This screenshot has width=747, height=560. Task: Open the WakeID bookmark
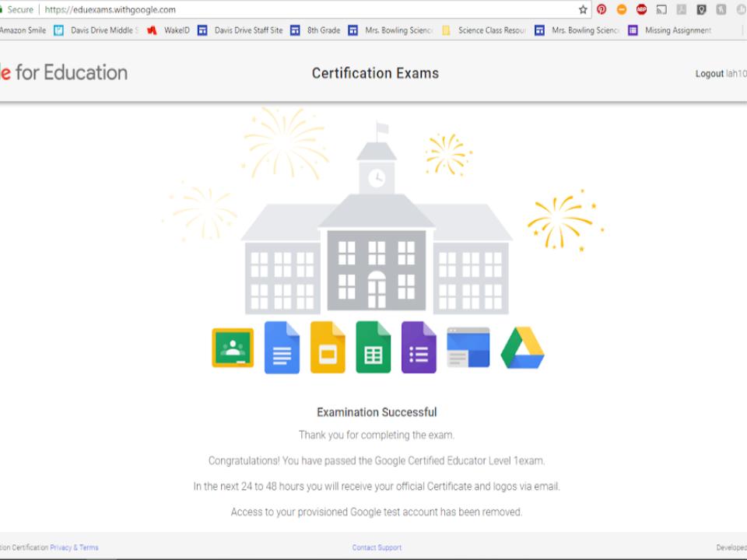[x=168, y=30]
